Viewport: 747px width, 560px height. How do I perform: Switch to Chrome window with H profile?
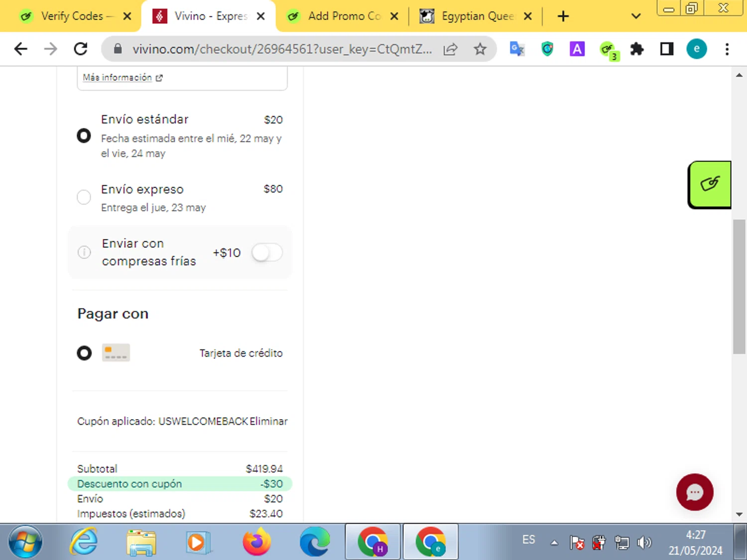373,542
